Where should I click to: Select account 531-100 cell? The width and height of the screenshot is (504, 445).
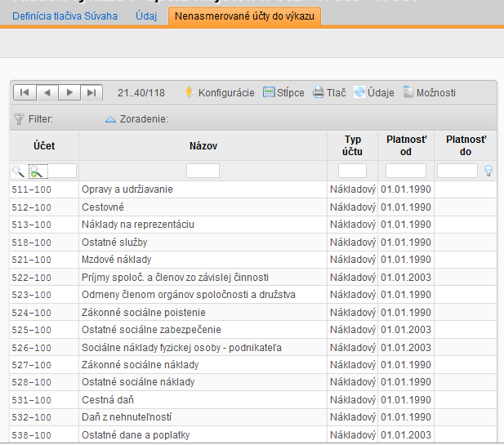tap(44, 400)
